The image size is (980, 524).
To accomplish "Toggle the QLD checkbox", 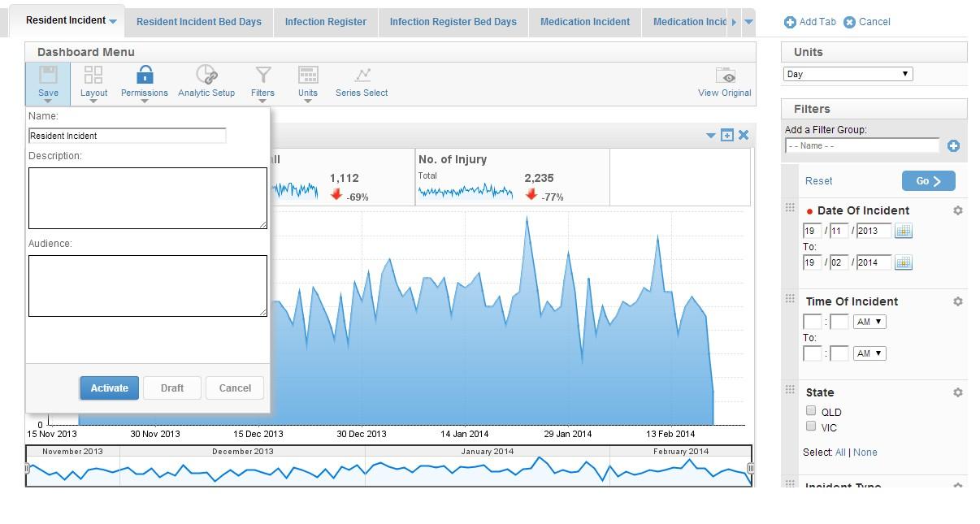I will pos(811,410).
